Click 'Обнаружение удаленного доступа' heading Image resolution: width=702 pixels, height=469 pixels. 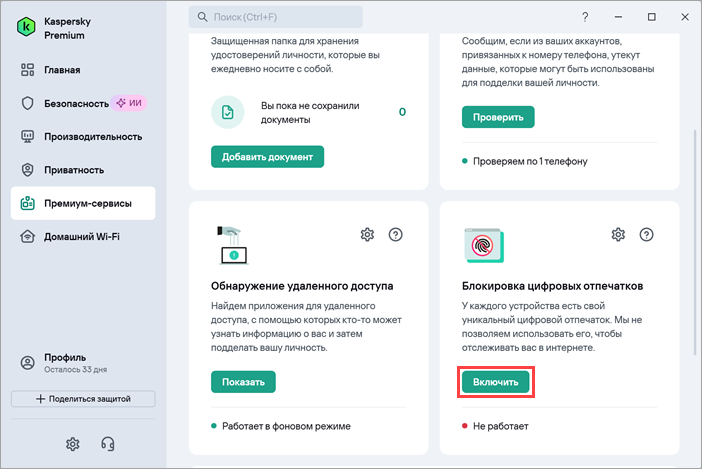[x=302, y=286]
